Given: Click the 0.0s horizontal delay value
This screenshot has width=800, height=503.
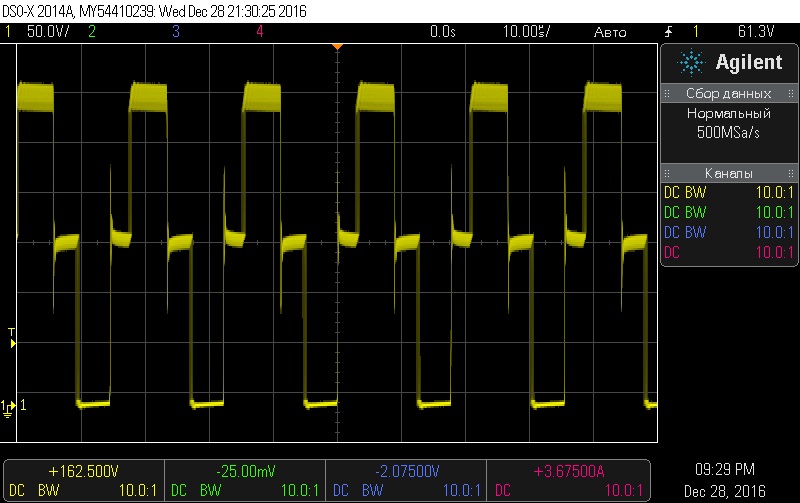Looking at the screenshot, I should 442,32.
